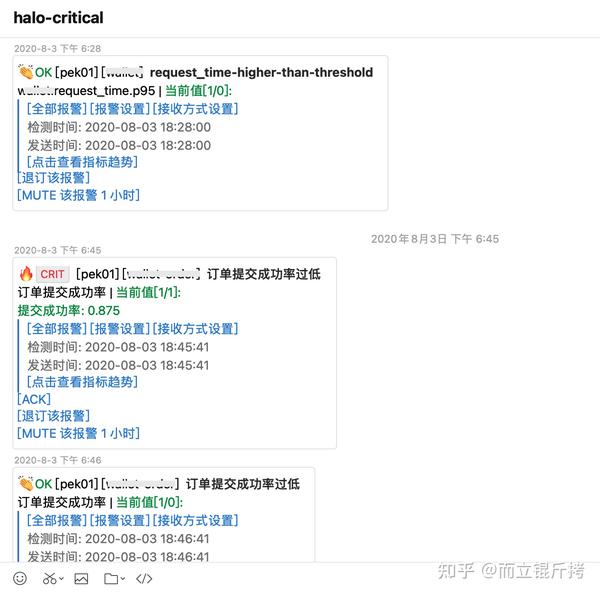Viewport: 600px width, 595px height.
Task: Click the folder file icon
Action: pos(110,578)
